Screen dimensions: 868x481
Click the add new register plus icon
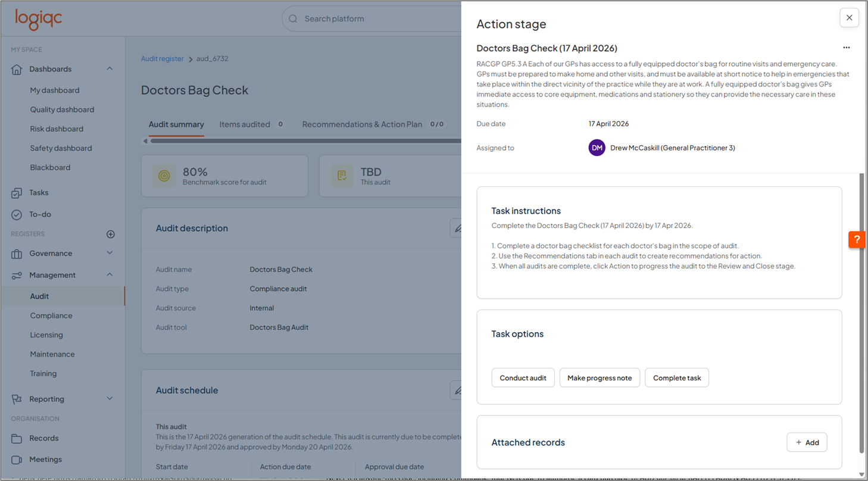(111, 234)
